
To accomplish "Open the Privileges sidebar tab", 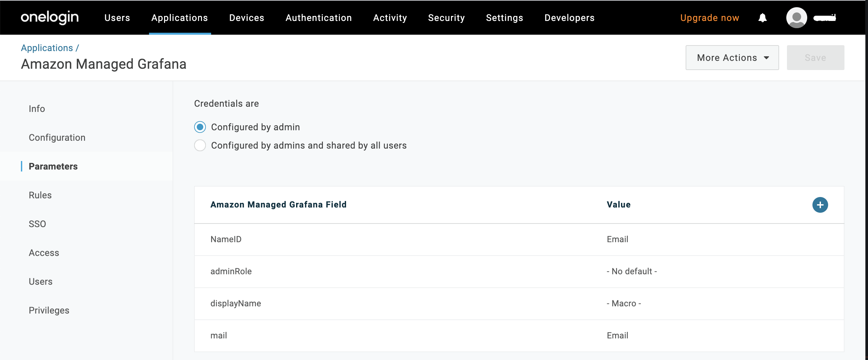I will [x=49, y=310].
